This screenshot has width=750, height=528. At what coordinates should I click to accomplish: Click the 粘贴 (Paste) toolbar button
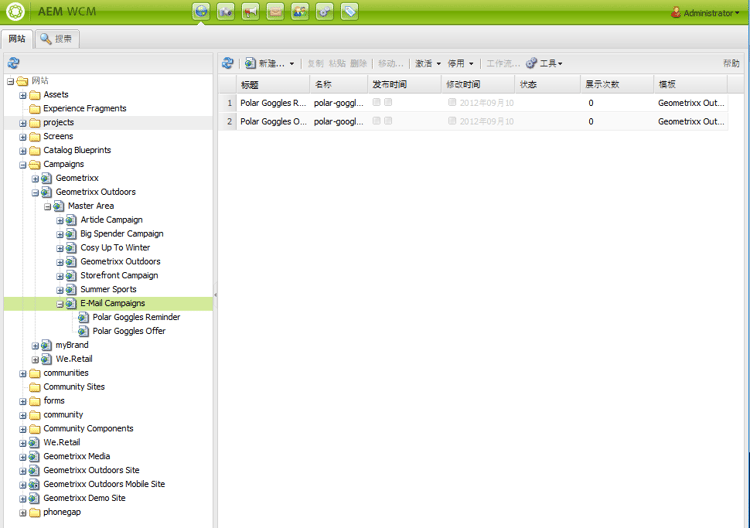click(x=337, y=64)
